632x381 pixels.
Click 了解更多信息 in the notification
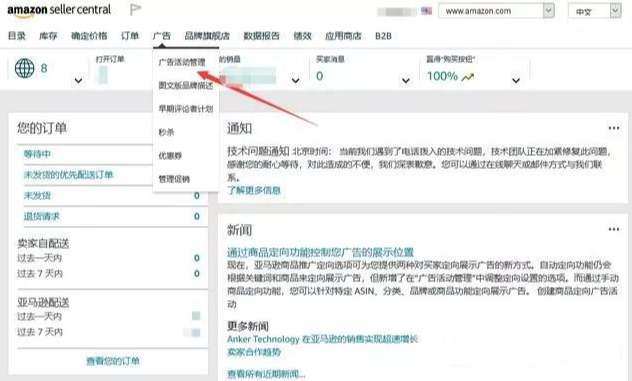pyautogui.click(x=254, y=190)
